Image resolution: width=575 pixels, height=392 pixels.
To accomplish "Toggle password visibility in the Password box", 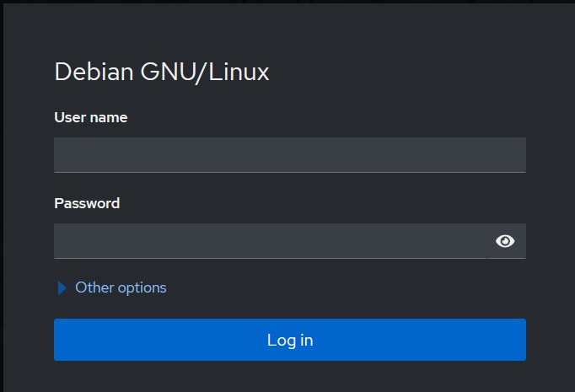I will pyautogui.click(x=505, y=241).
